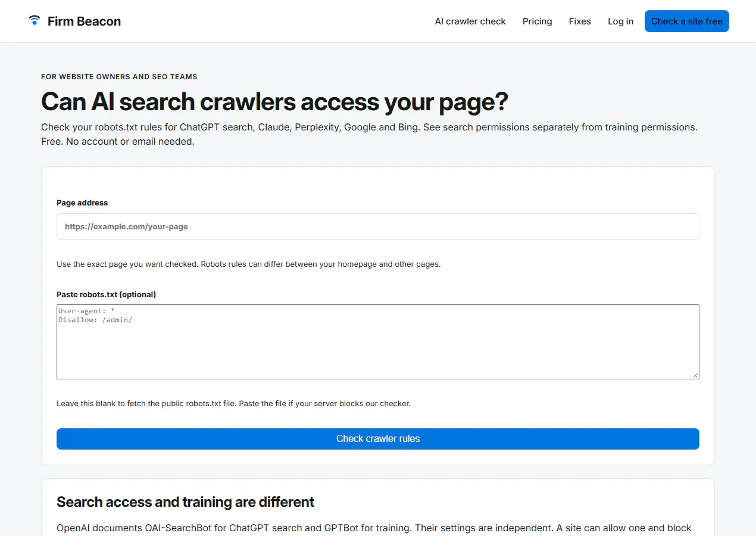756x536 pixels.
Task: Click the Firm Beacon signal logo icon
Action: coord(35,21)
